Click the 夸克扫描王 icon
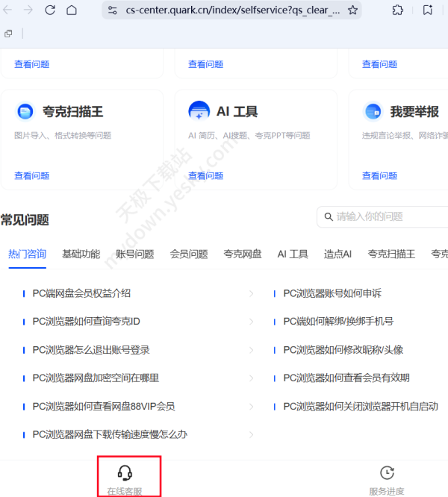This screenshot has height=497, width=448. [x=25, y=112]
